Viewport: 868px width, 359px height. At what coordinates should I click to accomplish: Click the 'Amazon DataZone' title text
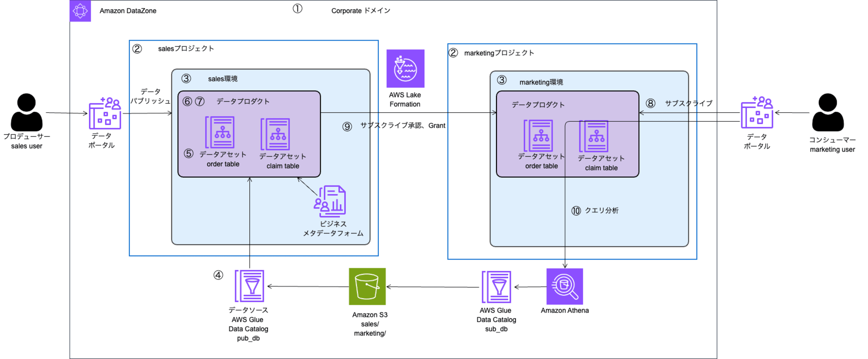point(128,11)
